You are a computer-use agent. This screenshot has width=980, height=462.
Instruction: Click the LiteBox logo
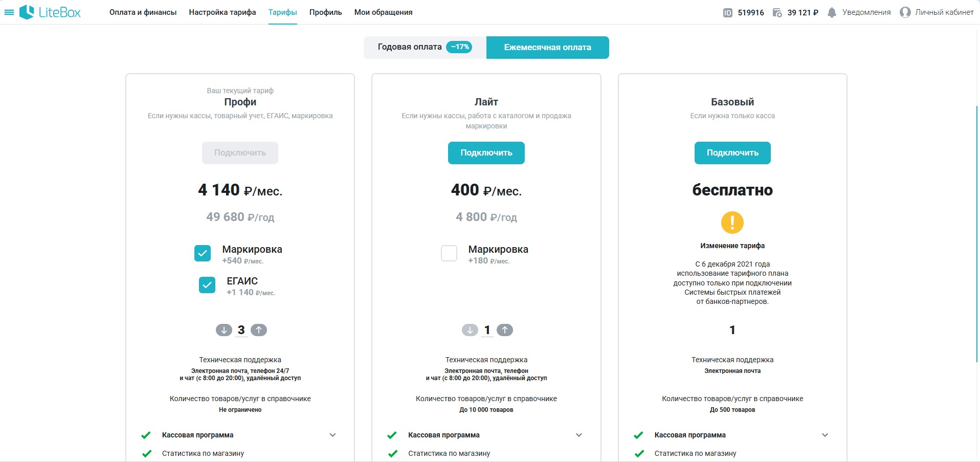[x=50, y=12]
